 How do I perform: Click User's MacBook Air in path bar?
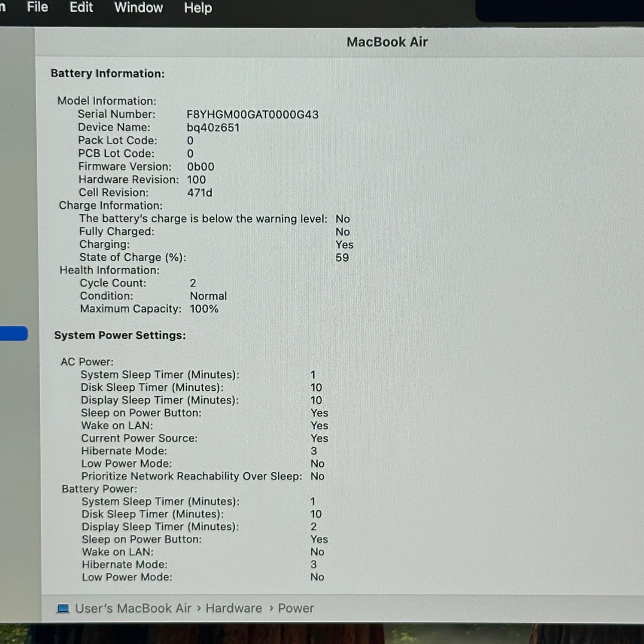[x=133, y=608]
